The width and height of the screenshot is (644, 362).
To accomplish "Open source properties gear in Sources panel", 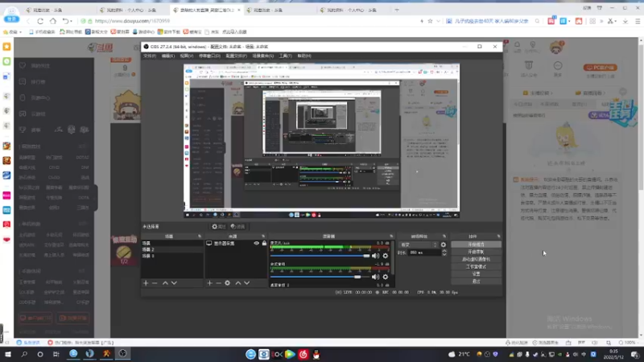I will point(228,283).
